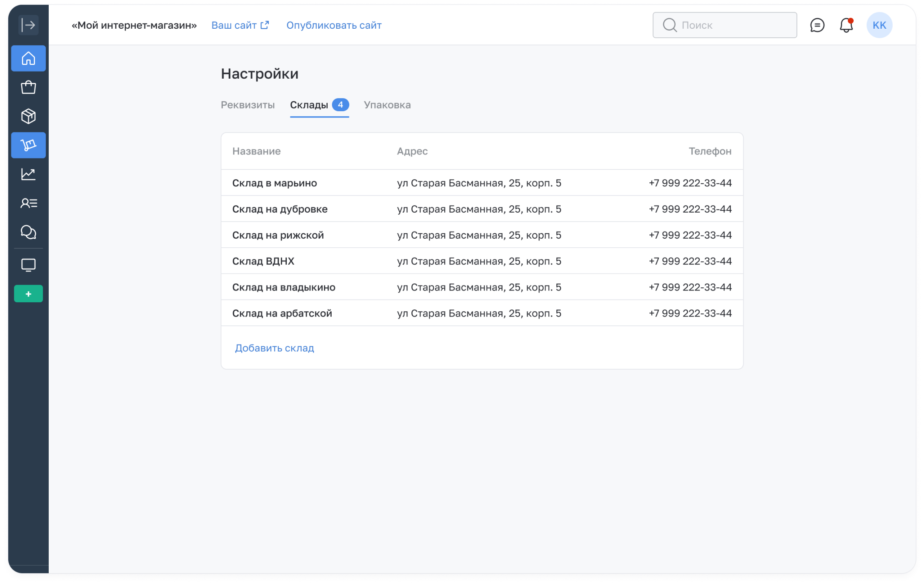Open the hand truck delivery icon
Image resolution: width=924 pixels, height=585 pixels.
click(x=28, y=145)
